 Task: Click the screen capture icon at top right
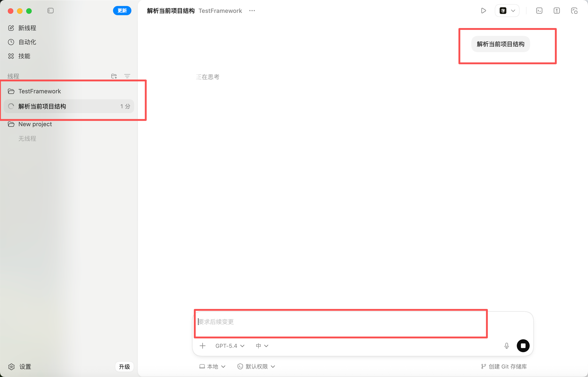(x=574, y=11)
